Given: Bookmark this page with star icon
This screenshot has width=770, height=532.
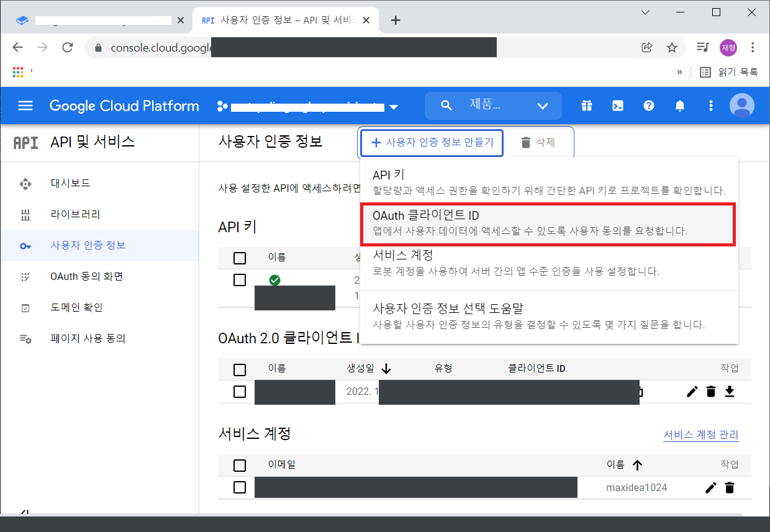Looking at the screenshot, I should coord(672,48).
